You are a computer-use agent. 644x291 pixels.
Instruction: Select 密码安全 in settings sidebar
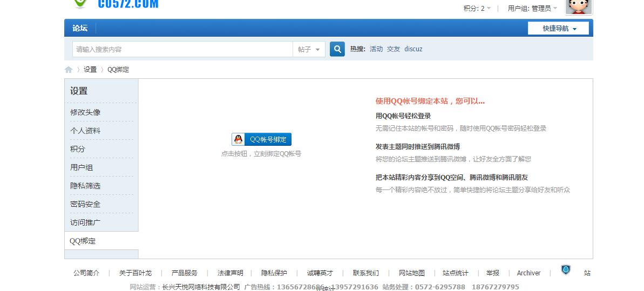coord(85,204)
